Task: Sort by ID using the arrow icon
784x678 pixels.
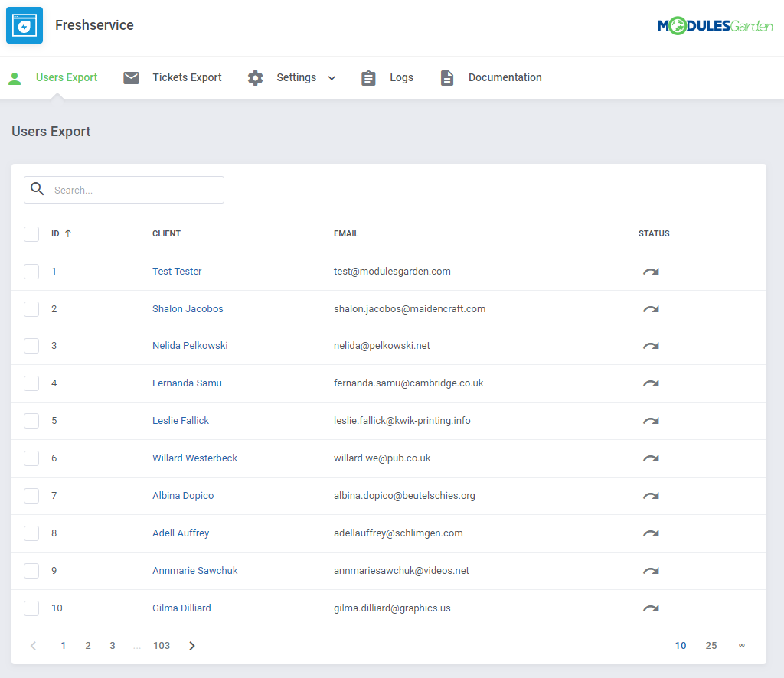Action: pyautogui.click(x=68, y=233)
